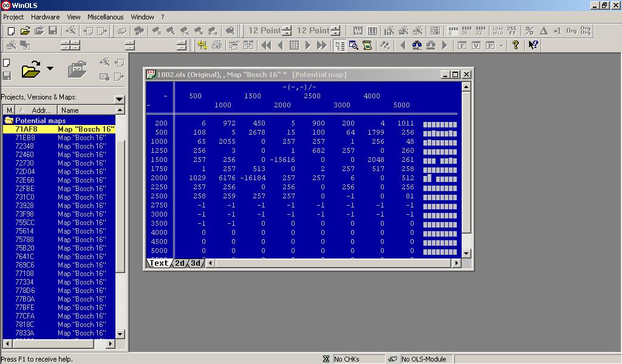Click map window horizontal scroll right arrow
The width and height of the screenshot is (622, 364).
[456, 263]
